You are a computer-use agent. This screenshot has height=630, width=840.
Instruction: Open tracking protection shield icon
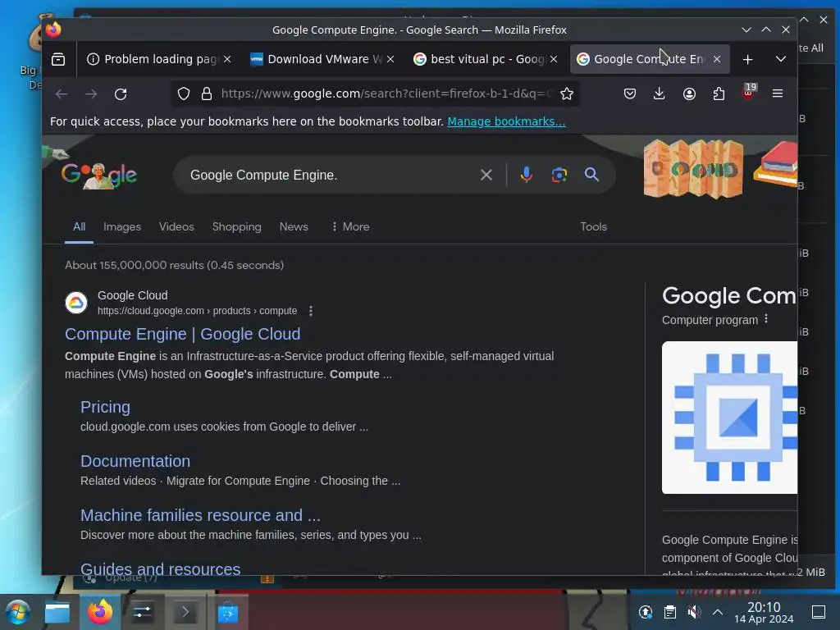[x=184, y=94]
